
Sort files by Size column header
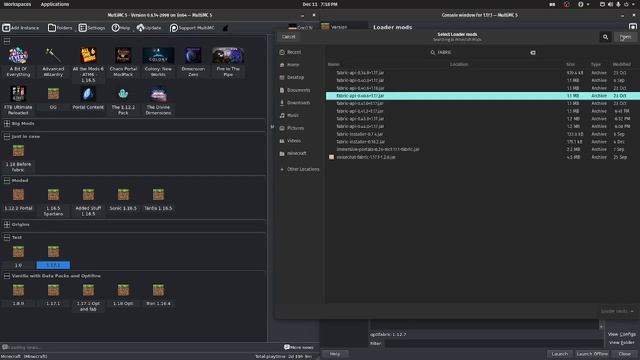click(570, 64)
